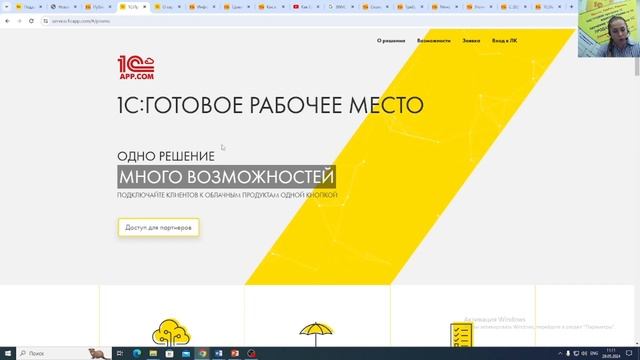Click the microphone tray icon
The height and width of the screenshot is (360, 640).
click(x=568, y=353)
